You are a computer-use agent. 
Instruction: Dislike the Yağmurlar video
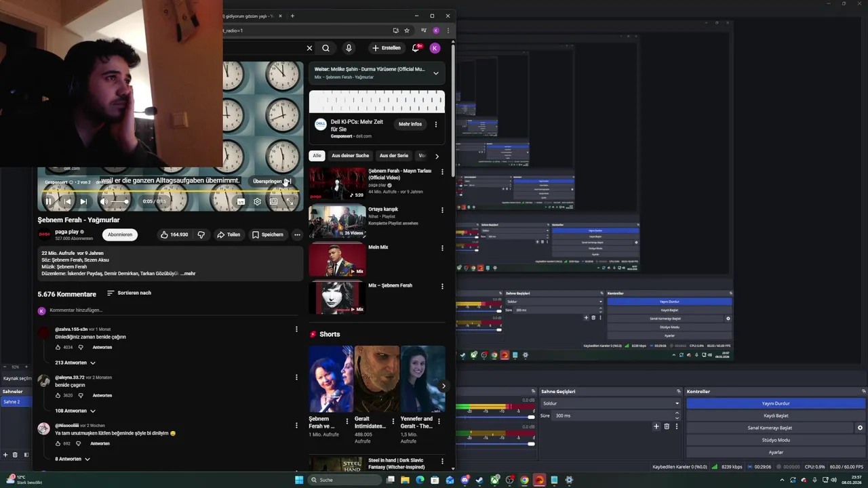coord(201,235)
